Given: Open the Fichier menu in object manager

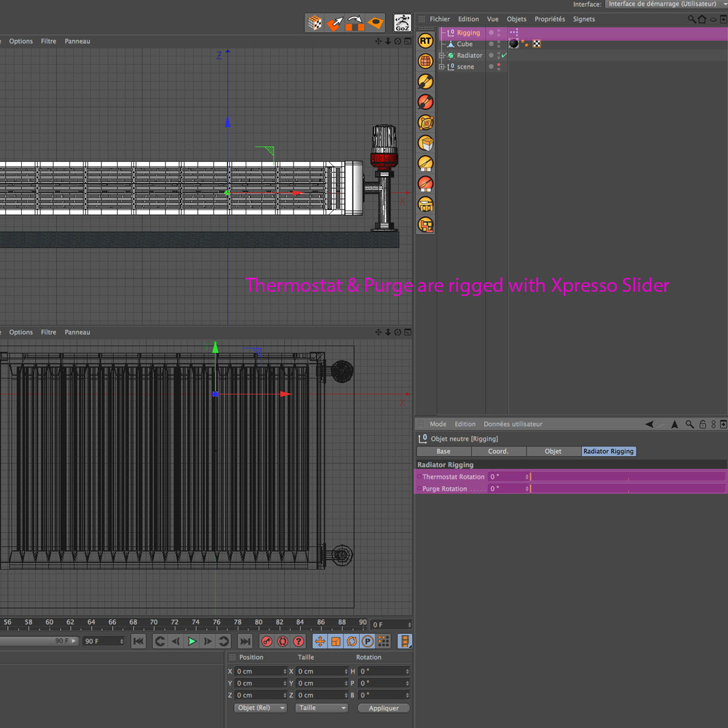Looking at the screenshot, I should [x=439, y=19].
